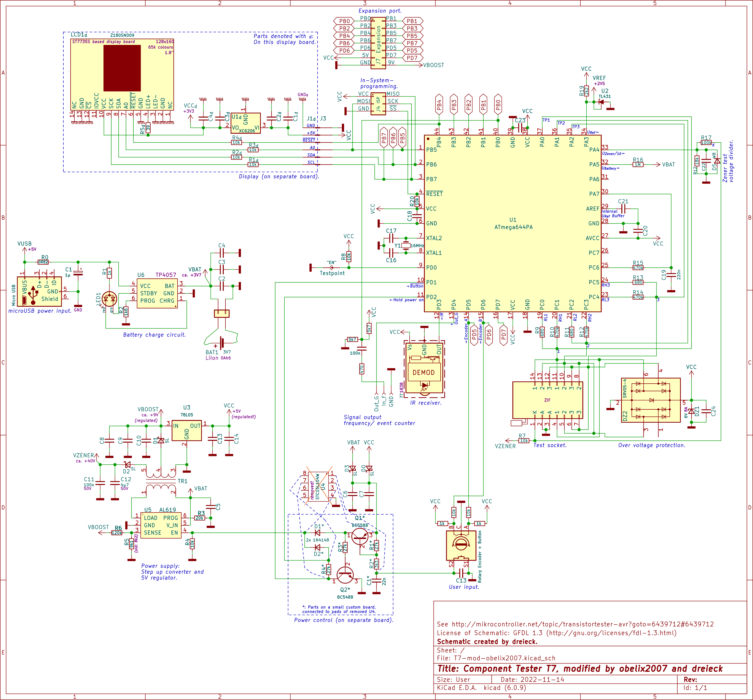Click the "EN" testpoint symbol
Viewport: 753px width, 700px height.
pos(331,268)
